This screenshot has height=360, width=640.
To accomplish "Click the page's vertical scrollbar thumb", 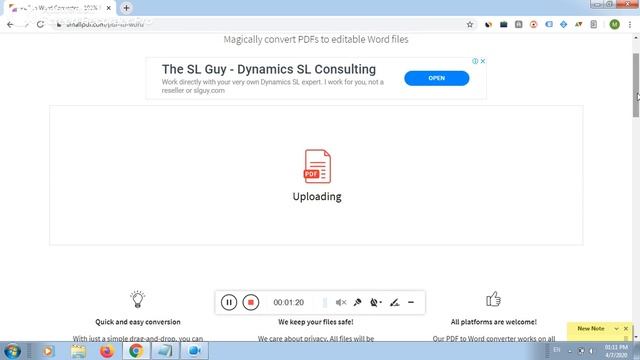I will (x=636, y=85).
